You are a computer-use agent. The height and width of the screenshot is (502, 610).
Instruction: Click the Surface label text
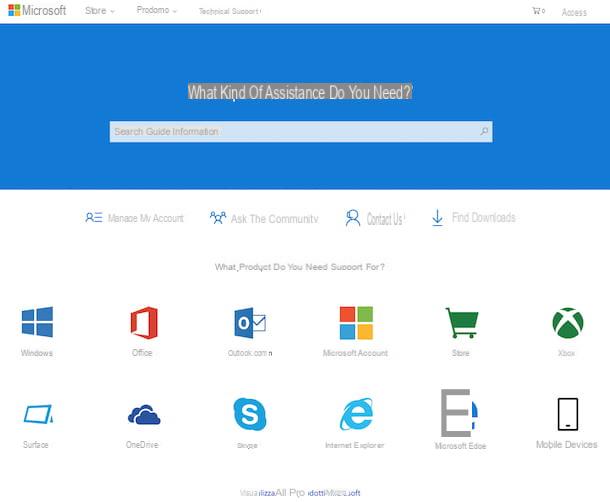coord(35,444)
